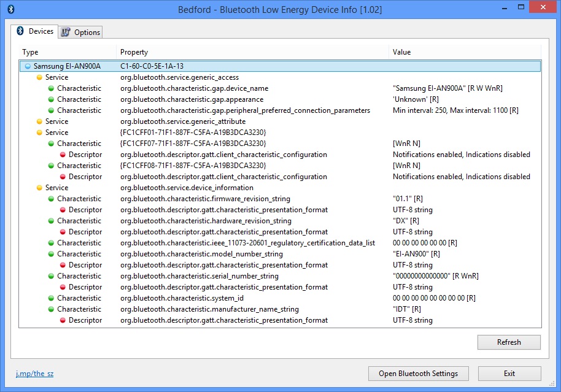Click the Bluetooth icon in the title bar
Image resolution: width=561 pixels, height=392 pixels.
(x=10, y=9)
